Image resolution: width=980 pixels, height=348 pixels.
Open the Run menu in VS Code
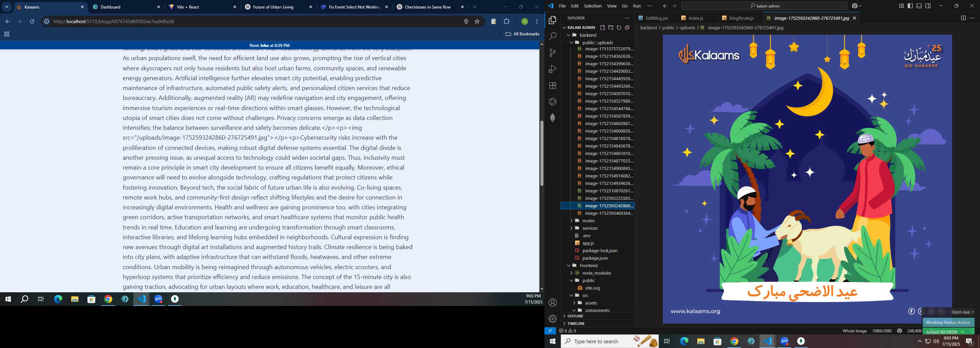[x=636, y=6]
